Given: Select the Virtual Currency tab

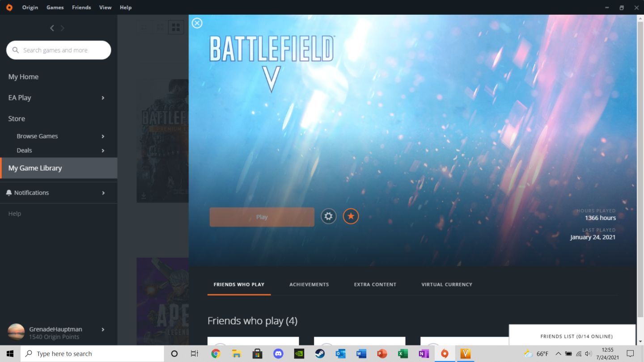Looking at the screenshot, I should click(x=447, y=284).
